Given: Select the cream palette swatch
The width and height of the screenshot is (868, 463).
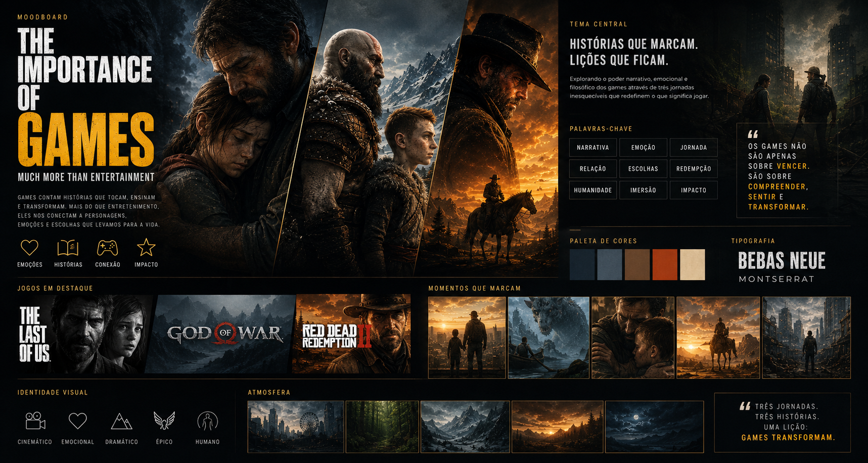Looking at the screenshot, I should (693, 264).
